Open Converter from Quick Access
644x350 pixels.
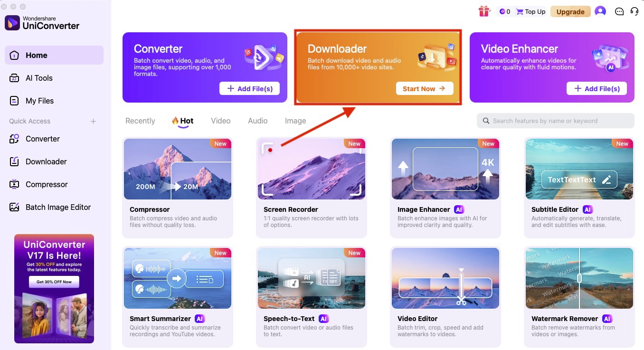54,139
